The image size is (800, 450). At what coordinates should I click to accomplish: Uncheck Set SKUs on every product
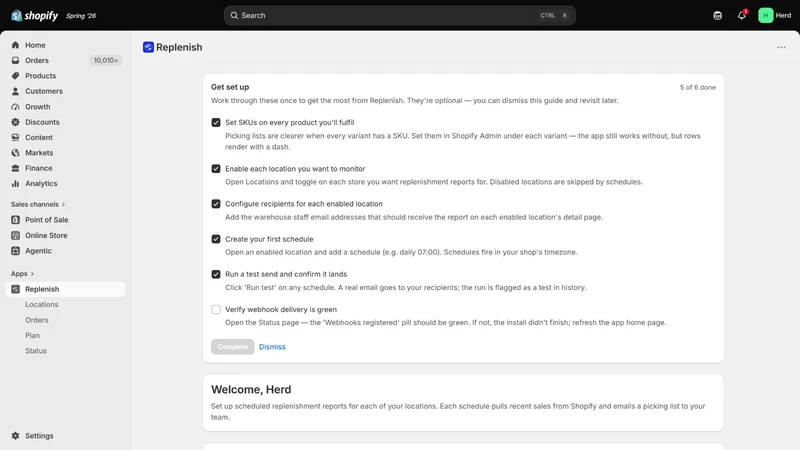tap(216, 122)
